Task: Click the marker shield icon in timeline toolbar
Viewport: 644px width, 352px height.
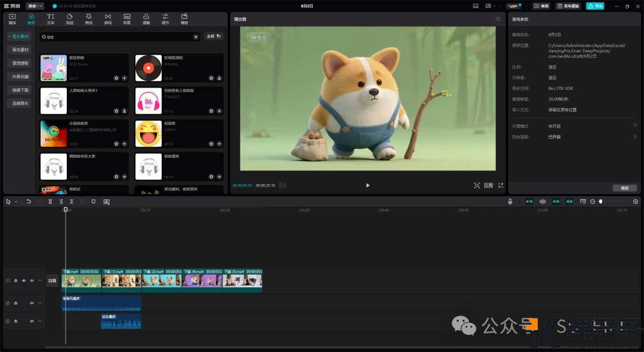Action: point(94,202)
